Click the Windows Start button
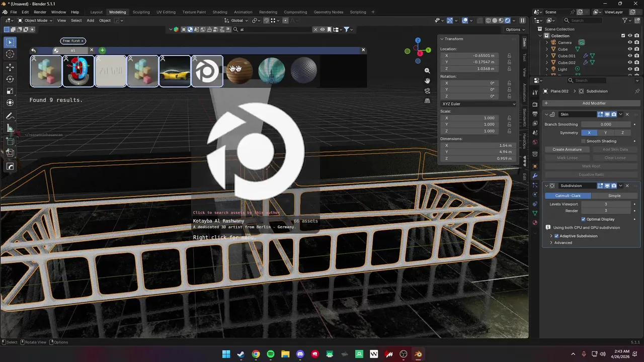 pos(226,354)
